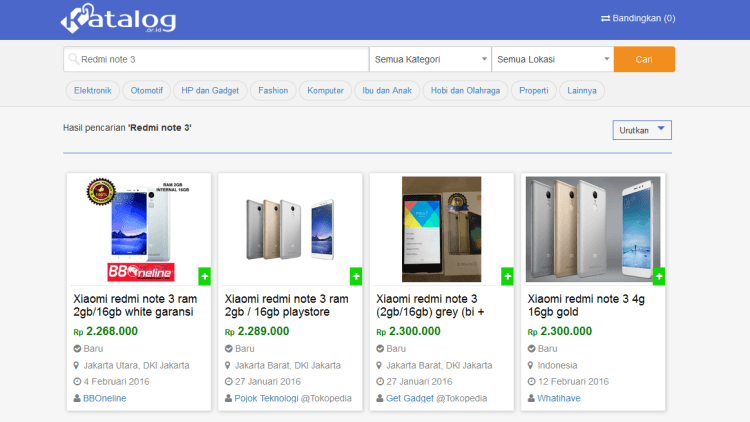Select the Elektronik category
Image resolution: width=750 pixels, height=422 pixels.
92,90
